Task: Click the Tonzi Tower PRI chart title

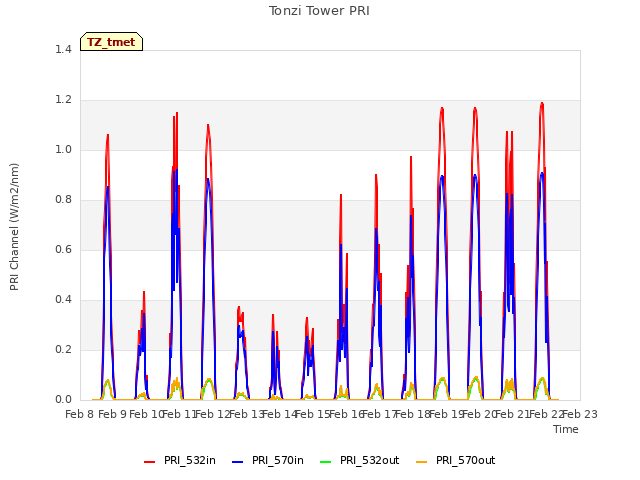Action: 319,11
